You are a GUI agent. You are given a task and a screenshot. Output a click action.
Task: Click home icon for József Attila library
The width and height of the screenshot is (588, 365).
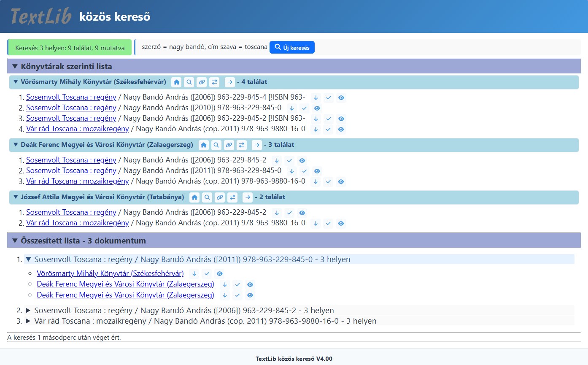coord(194,197)
